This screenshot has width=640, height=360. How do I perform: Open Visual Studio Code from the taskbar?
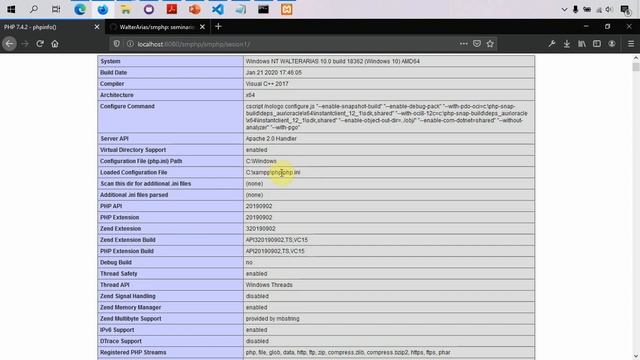point(218,9)
